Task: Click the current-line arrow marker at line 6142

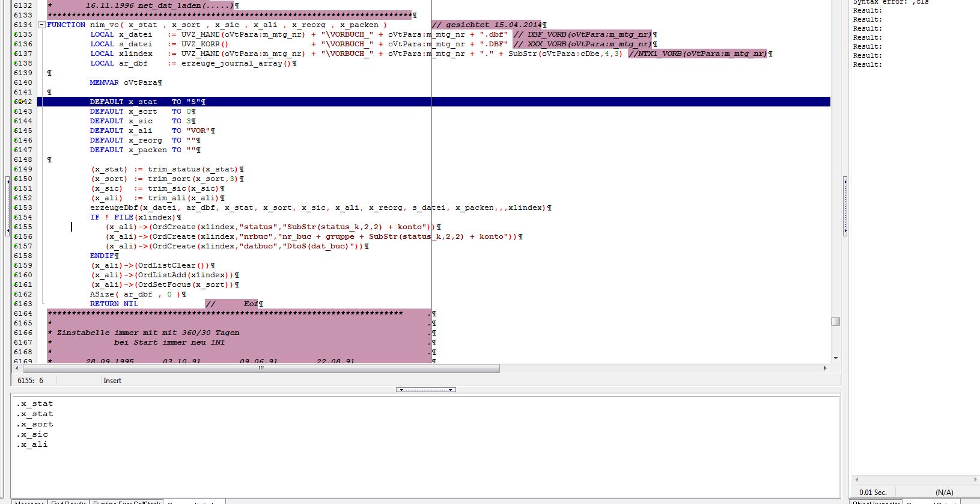Action: pyautogui.click(x=20, y=102)
